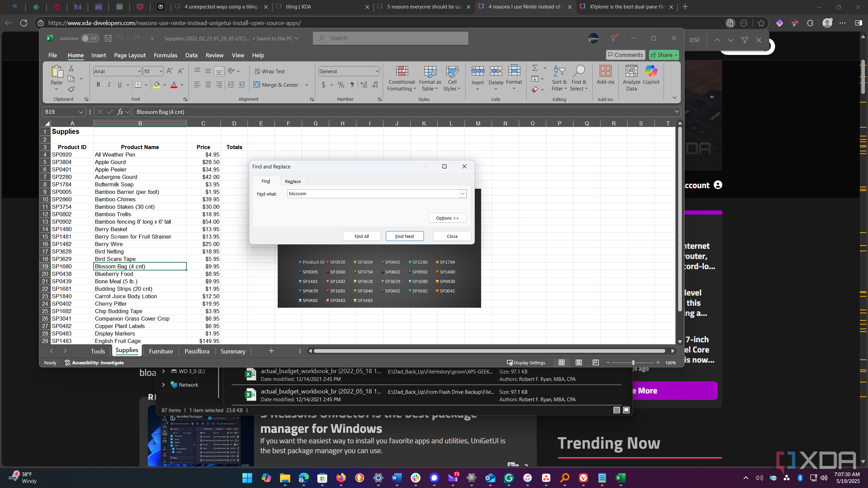Apply Bold formatting in Font group
Viewport: 868px width, 488px height.
click(x=98, y=85)
